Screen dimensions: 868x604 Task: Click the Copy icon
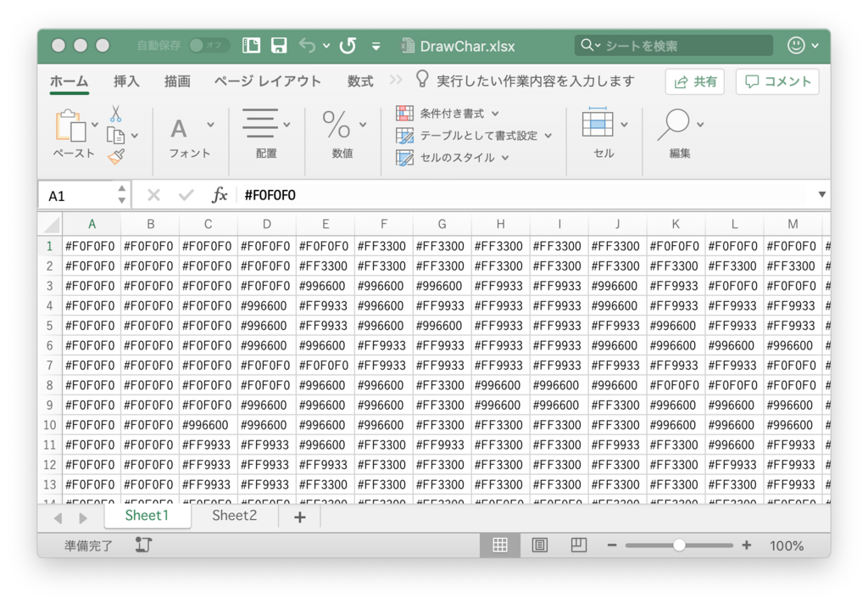pos(115,135)
